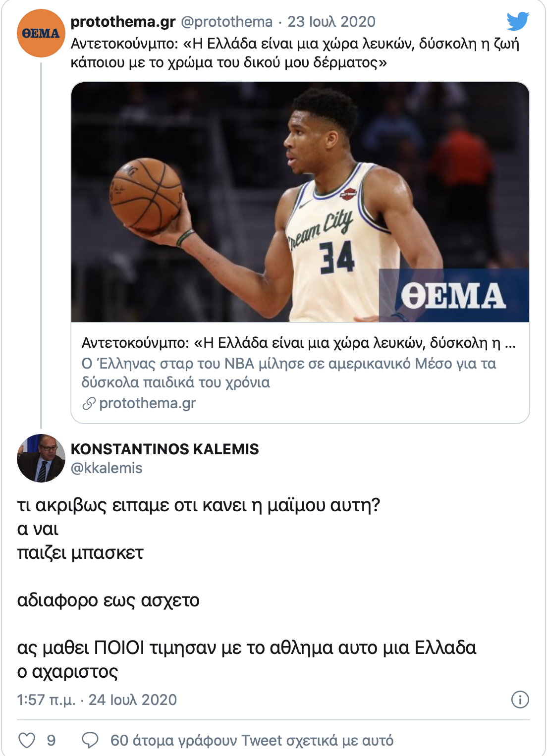Viewport: 547px width, 756px height.
Task: Click the 1:57 π.μ. 24 Ιουλ 2020 timestamp
Action: [97, 700]
